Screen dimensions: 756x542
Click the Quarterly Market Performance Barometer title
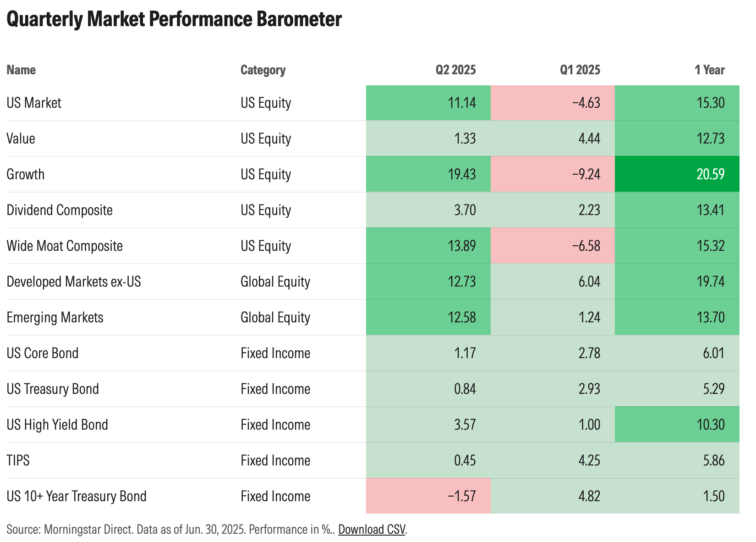click(174, 19)
